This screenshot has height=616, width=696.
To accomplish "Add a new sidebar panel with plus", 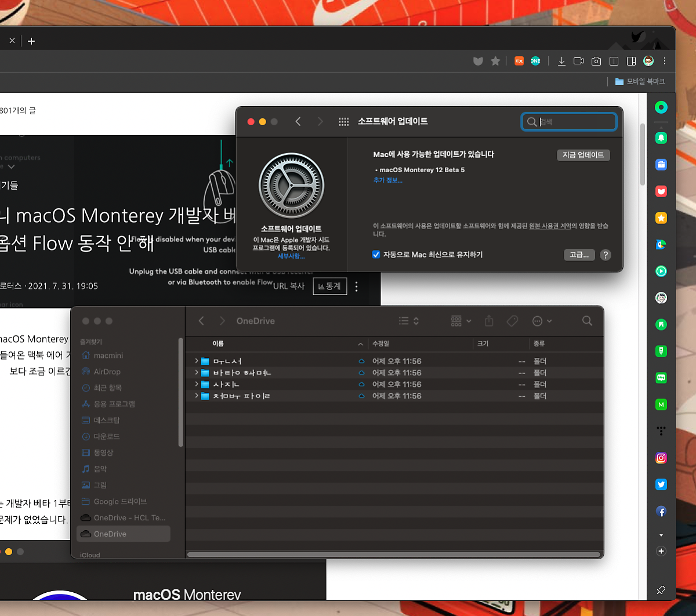I will point(661,551).
